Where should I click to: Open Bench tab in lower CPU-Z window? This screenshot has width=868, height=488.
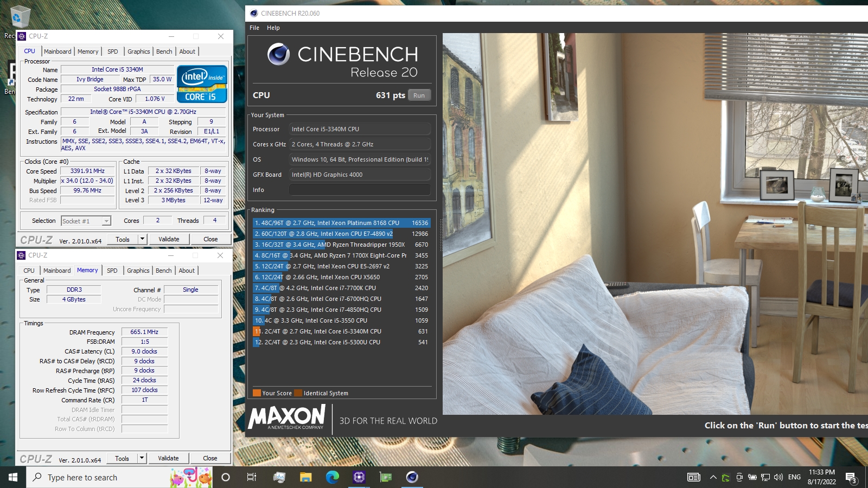pos(164,271)
